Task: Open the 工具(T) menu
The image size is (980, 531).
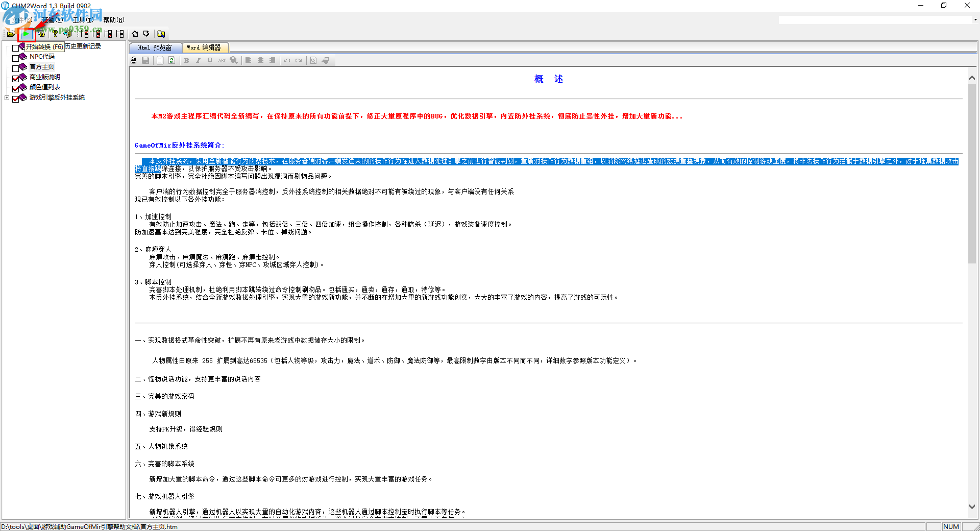Action: point(84,20)
